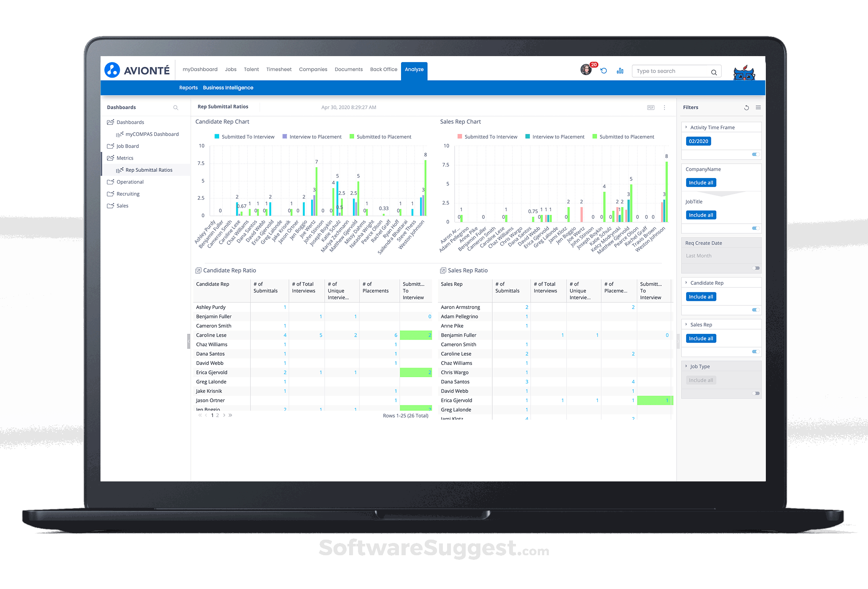Viewport: 868px width, 589px height.
Task: Reset all filters using the reset icon
Action: [746, 108]
